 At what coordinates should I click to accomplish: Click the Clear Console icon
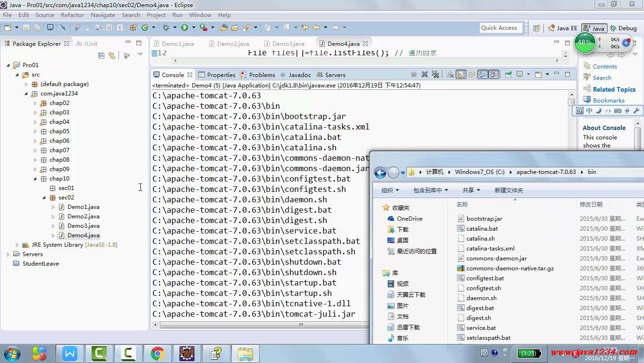(x=450, y=74)
